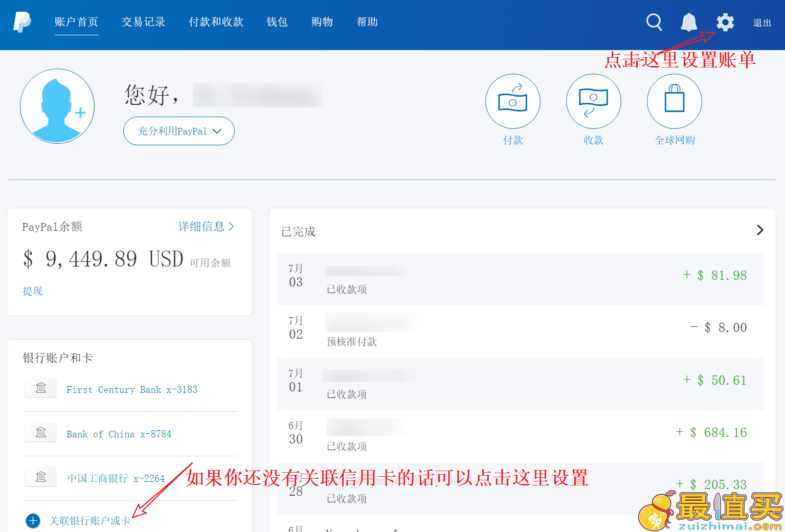This screenshot has width=785, height=532.
Task: Open the 帮助 menu
Action: click(x=367, y=22)
